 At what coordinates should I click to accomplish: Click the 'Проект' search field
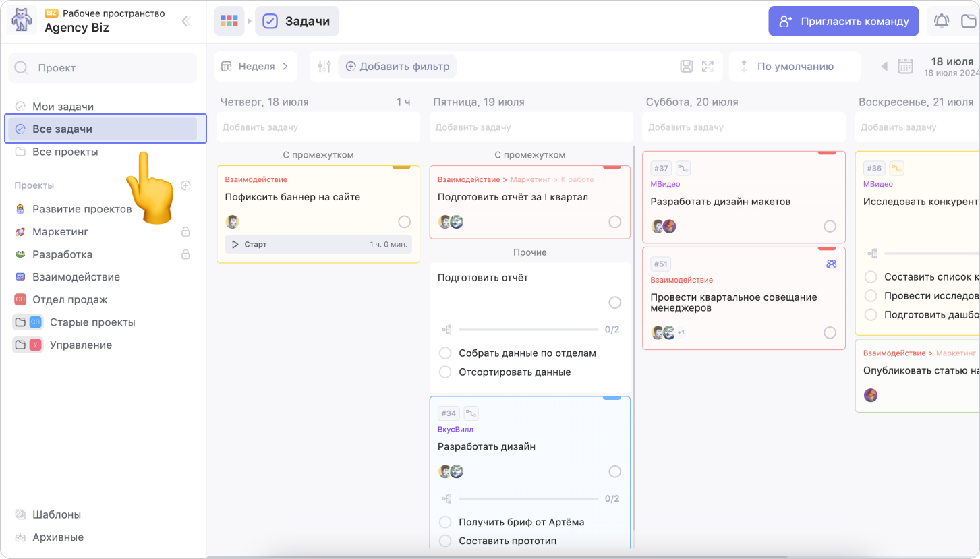103,68
